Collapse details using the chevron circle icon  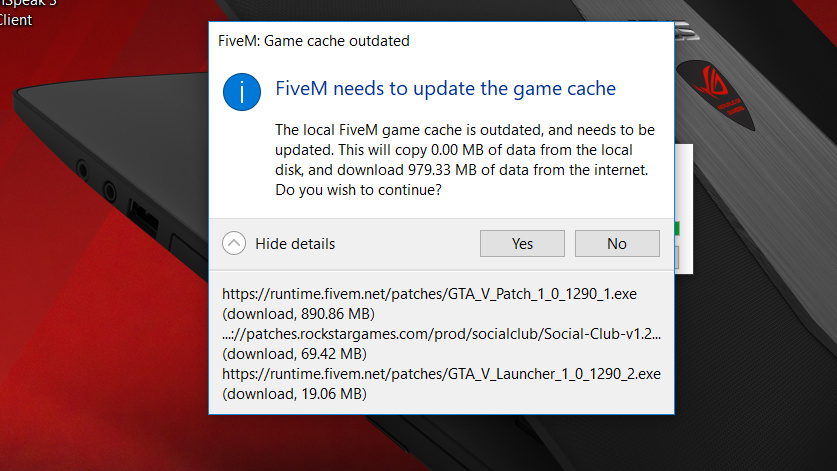(234, 243)
